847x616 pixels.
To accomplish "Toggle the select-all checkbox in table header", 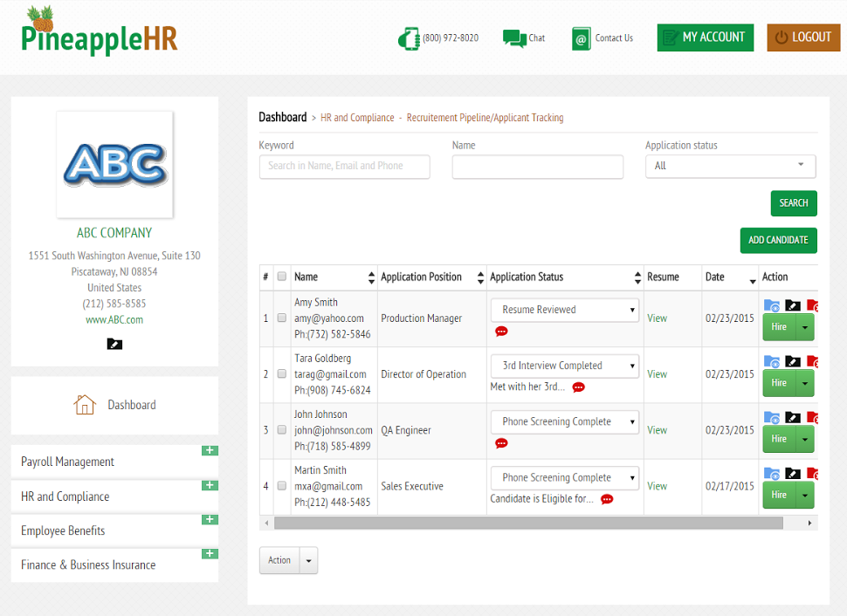I will tap(281, 277).
